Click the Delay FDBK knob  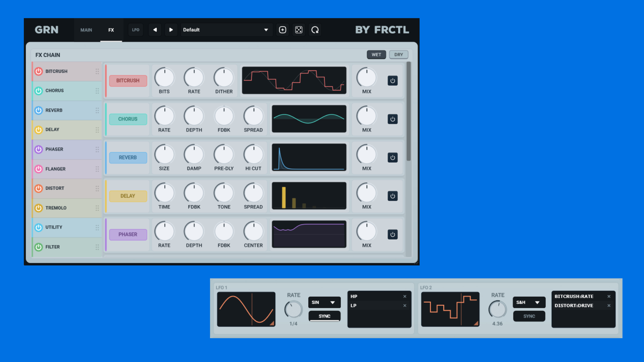tap(194, 193)
